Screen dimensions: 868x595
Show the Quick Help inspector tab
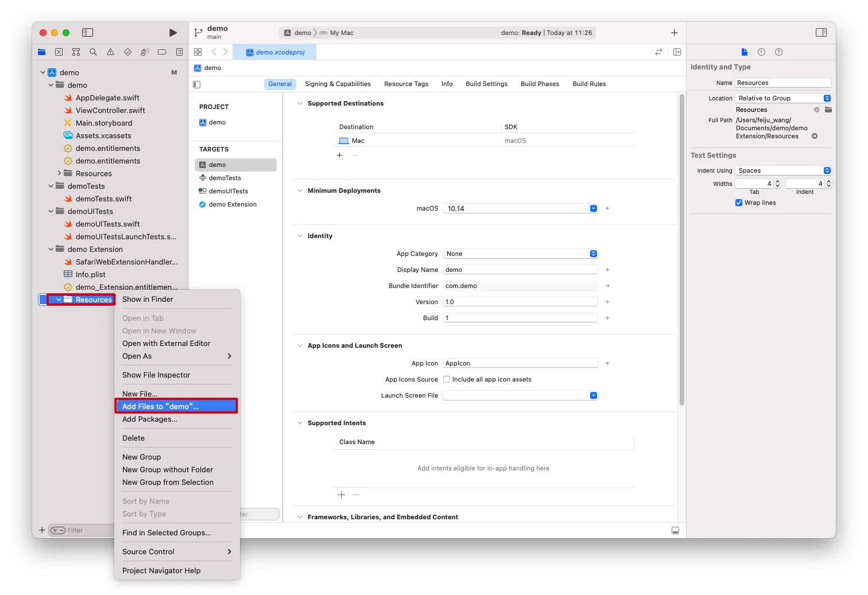(778, 52)
